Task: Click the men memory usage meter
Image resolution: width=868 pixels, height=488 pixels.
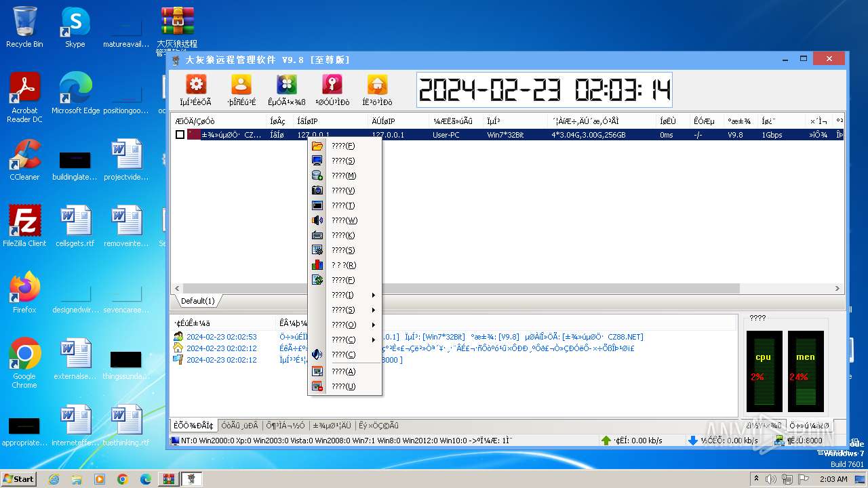Action: coord(806,371)
